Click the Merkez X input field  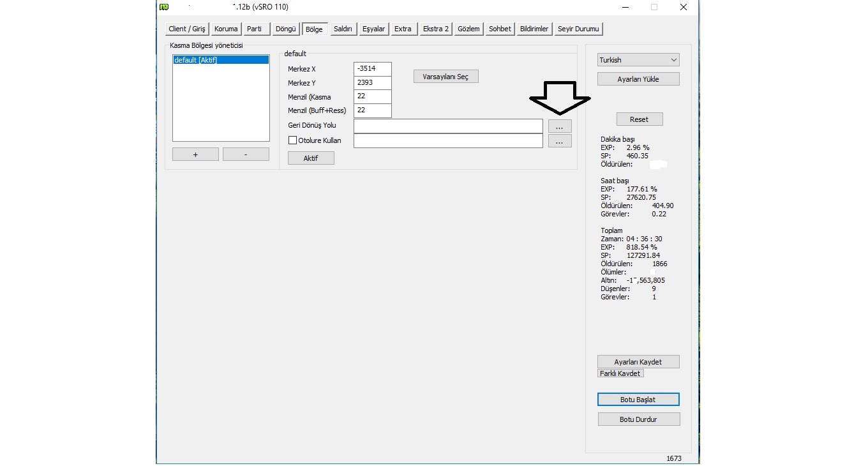coord(372,69)
